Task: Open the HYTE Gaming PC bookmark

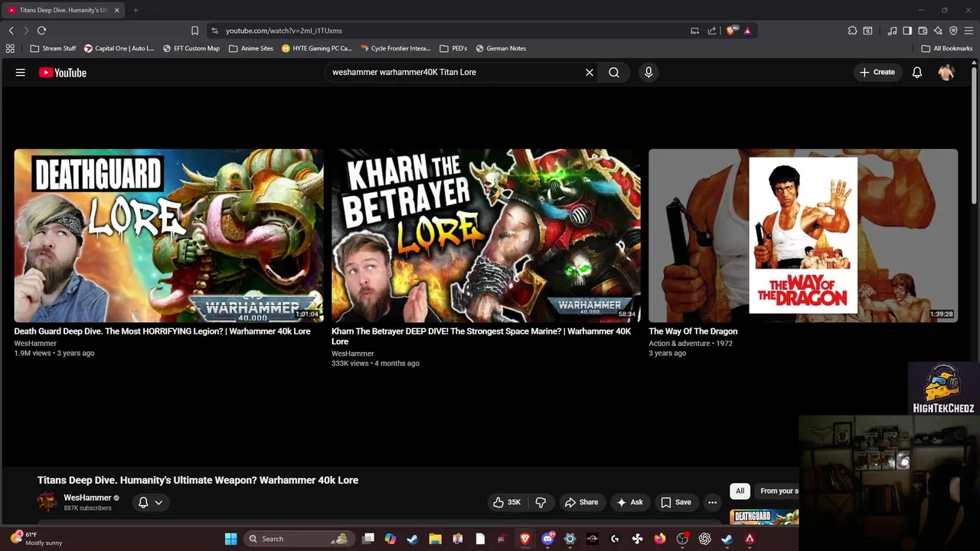Action: pos(316,48)
